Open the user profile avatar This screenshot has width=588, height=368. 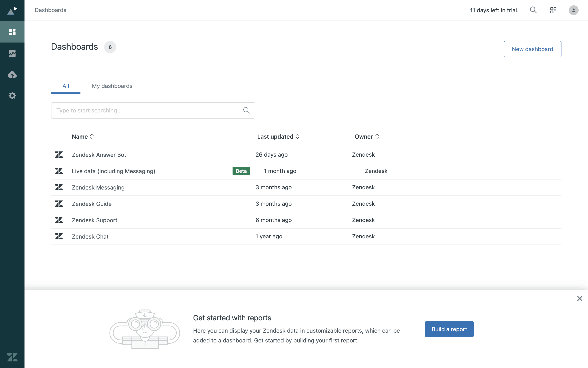[574, 10]
